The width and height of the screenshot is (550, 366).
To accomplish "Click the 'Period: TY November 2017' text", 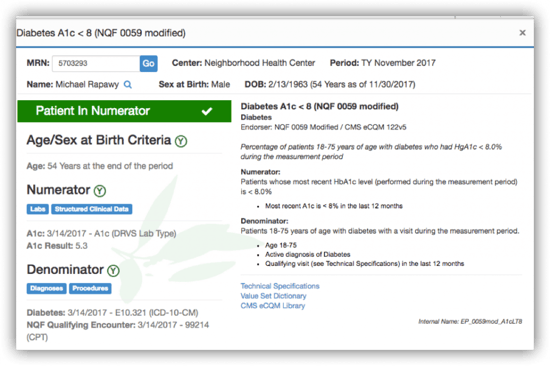I will 383,63.
